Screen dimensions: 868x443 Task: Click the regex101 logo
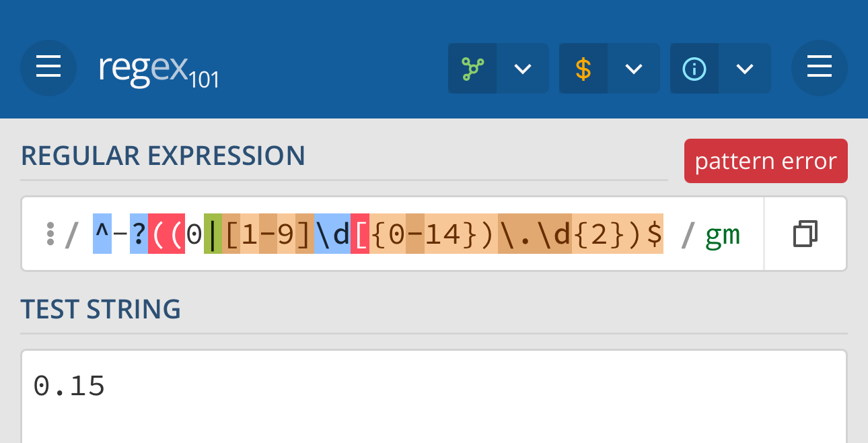point(159,69)
